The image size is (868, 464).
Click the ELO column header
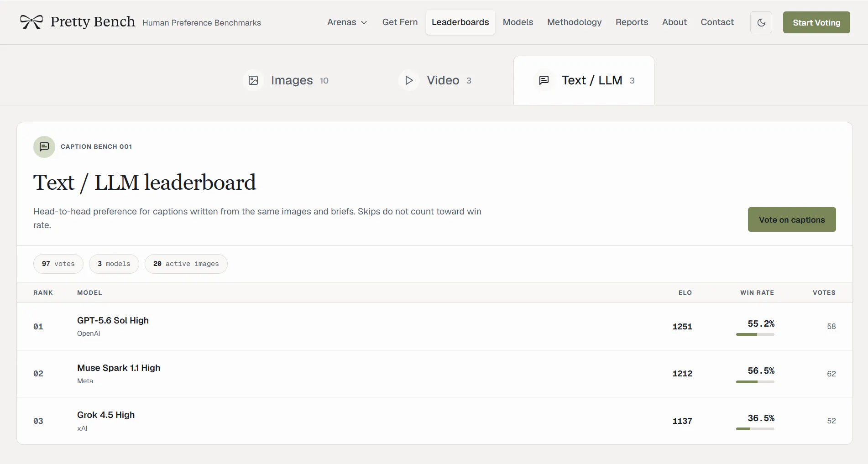point(685,292)
